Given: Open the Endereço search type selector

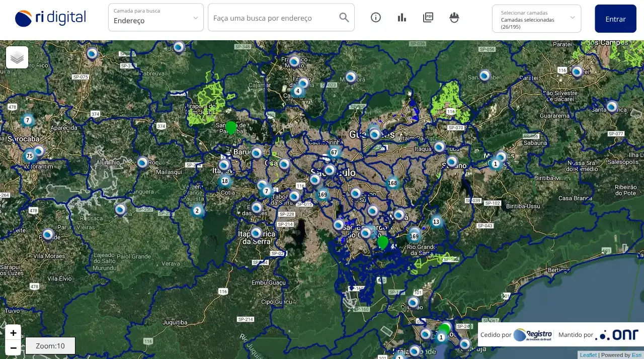Looking at the screenshot, I should coord(155,21).
